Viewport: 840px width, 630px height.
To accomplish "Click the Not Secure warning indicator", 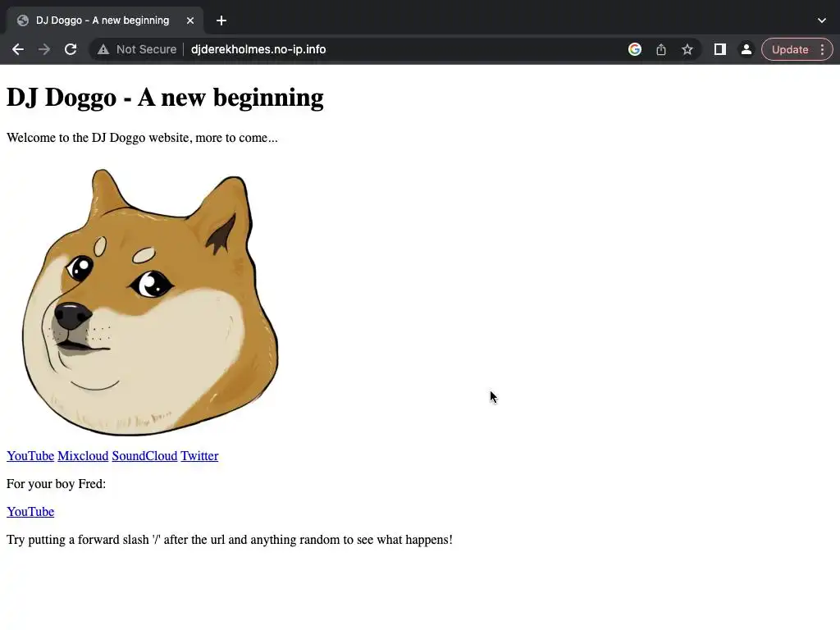I will 137,49.
